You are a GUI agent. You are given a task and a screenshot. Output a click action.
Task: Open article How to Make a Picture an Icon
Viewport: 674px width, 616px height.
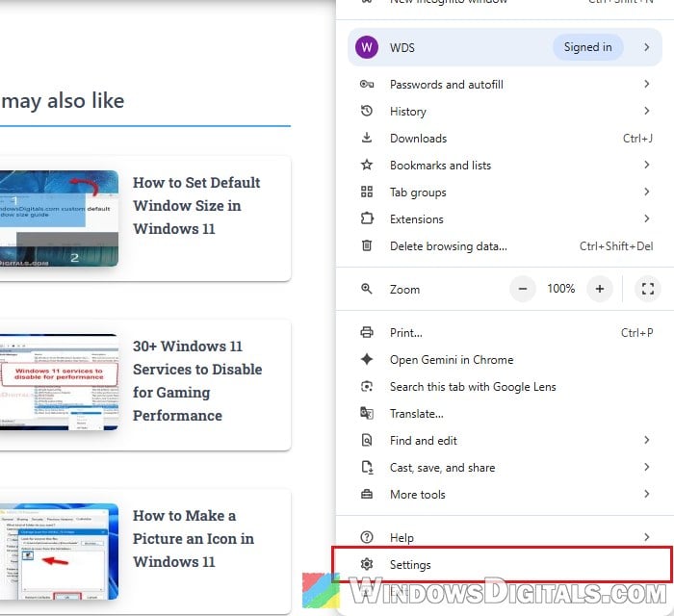click(194, 539)
